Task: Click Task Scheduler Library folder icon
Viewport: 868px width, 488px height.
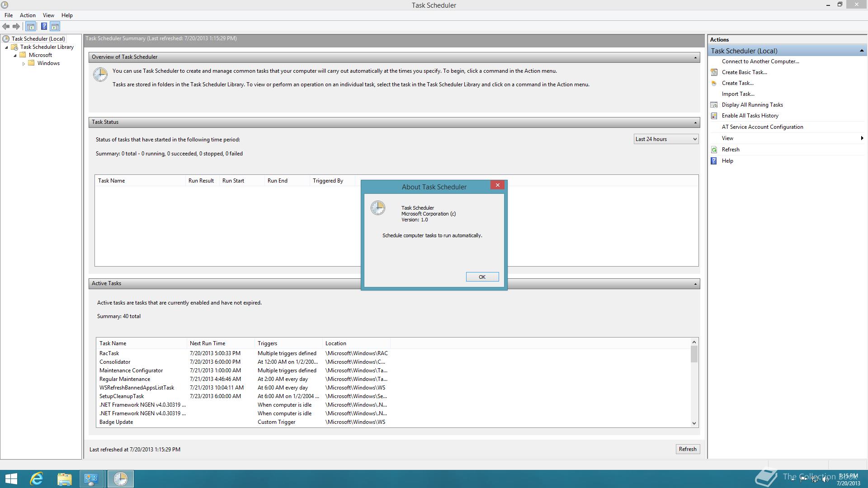Action: pos(14,47)
